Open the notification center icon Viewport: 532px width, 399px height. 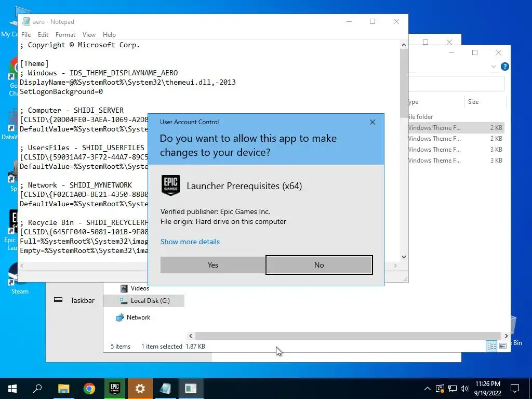pos(515,389)
